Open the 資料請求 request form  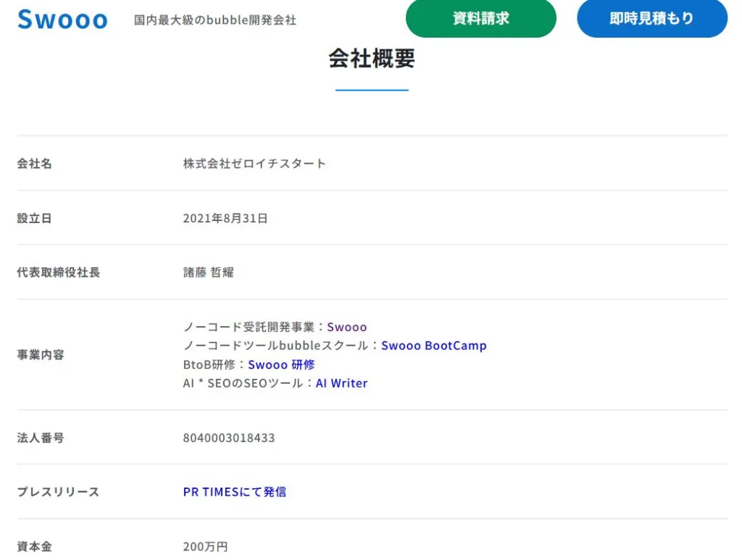click(x=480, y=19)
